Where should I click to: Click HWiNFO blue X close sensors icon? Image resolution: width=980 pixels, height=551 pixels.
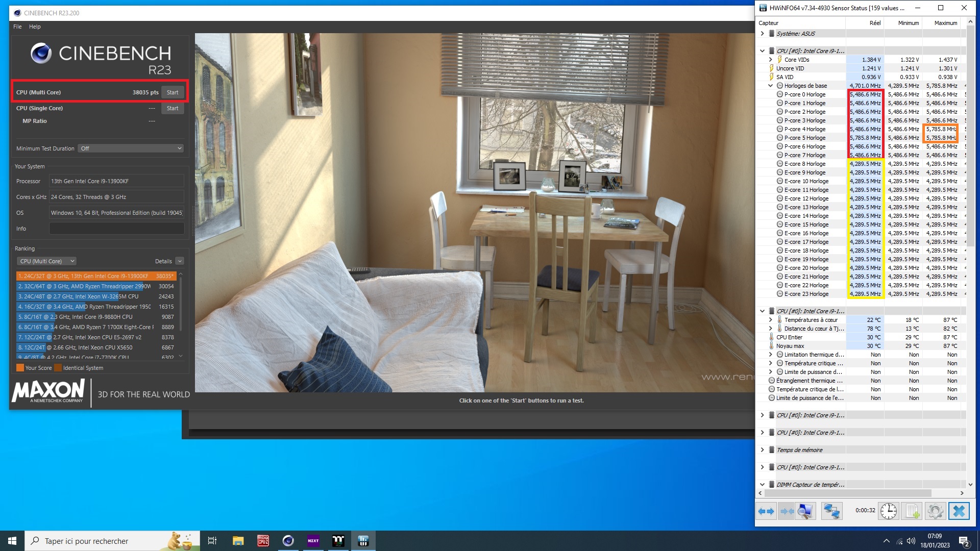[x=959, y=511]
